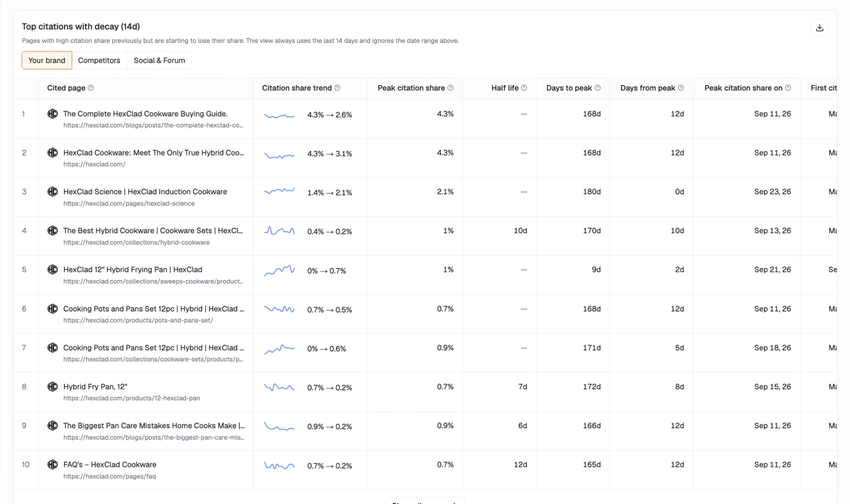Open HexClad Cookware: Meet The Only True Hybrid
Screen dimensions: 850x504
pyautogui.click(x=154, y=153)
